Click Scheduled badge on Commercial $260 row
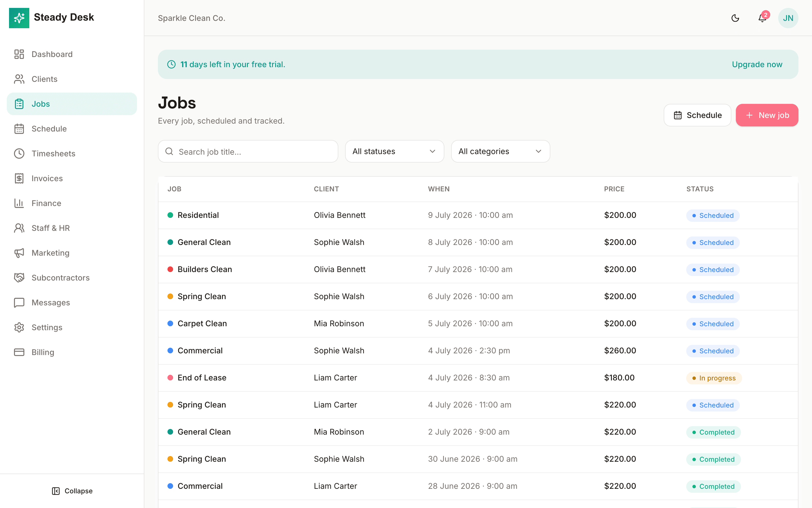812x508 pixels. click(713, 351)
